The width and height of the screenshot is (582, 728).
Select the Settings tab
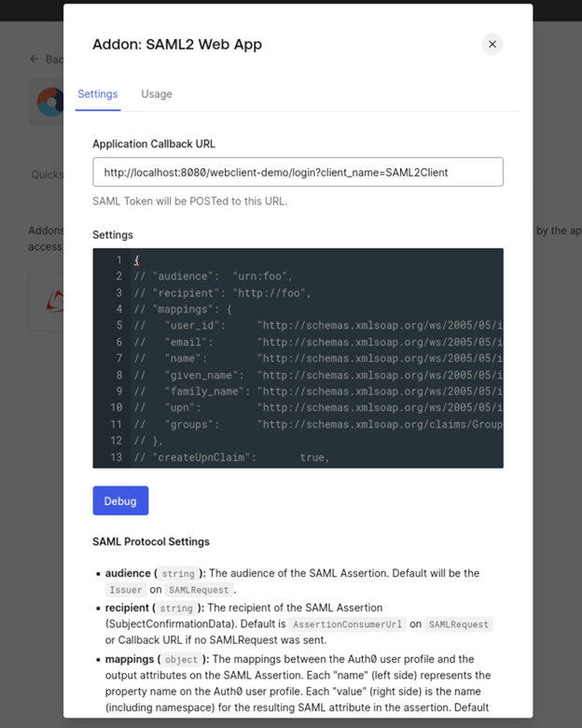tap(97, 93)
